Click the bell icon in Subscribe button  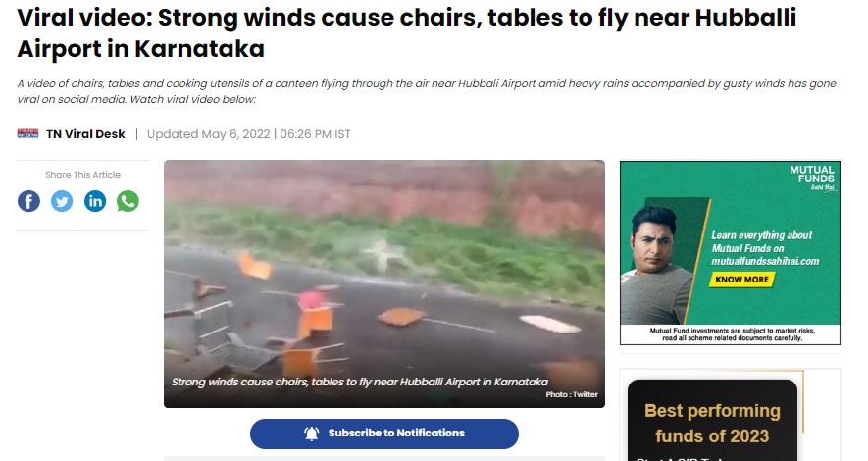pyautogui.click(x=312, y=434)
